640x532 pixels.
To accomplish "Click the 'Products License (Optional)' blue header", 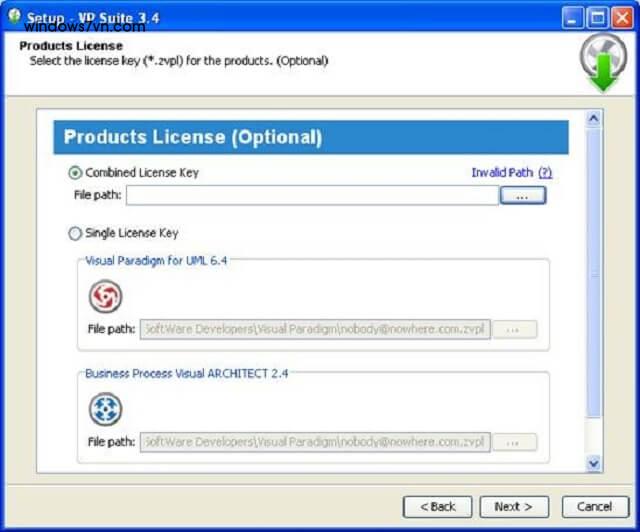I will tap(311, 138).
